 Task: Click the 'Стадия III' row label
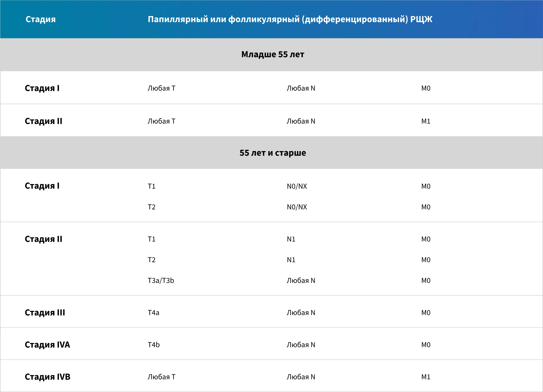click(45, 312)
